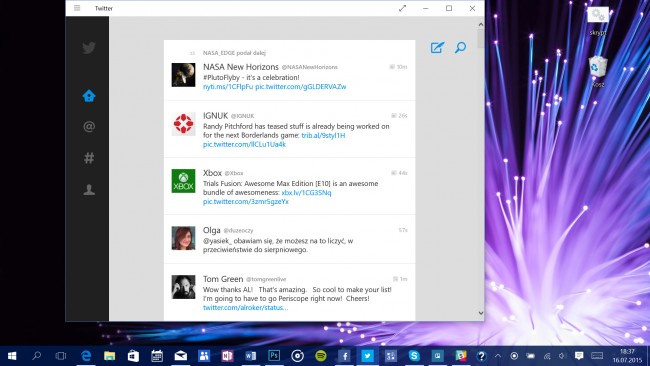Go to the Home timeline icon
The height and width of the screenshot is (366, 650).
(x=89, y=96)
